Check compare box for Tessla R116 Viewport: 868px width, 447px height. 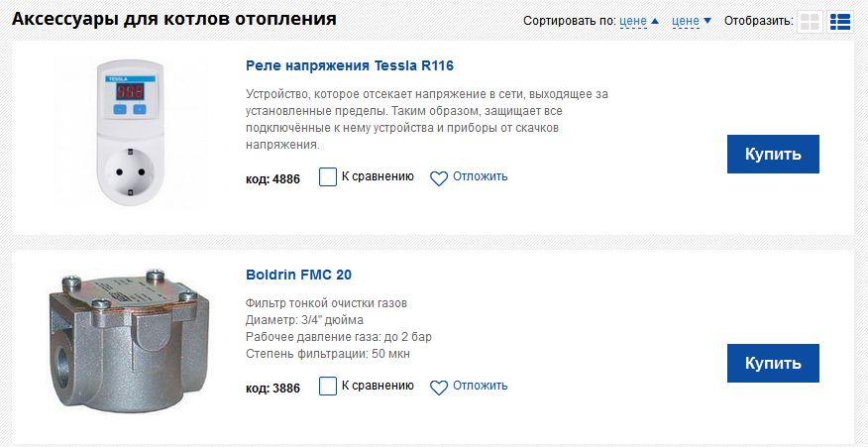(328, 177)
